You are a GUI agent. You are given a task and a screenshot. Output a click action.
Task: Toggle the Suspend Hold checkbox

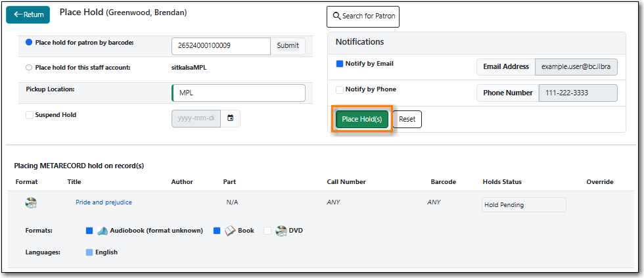tap(29, 116)
